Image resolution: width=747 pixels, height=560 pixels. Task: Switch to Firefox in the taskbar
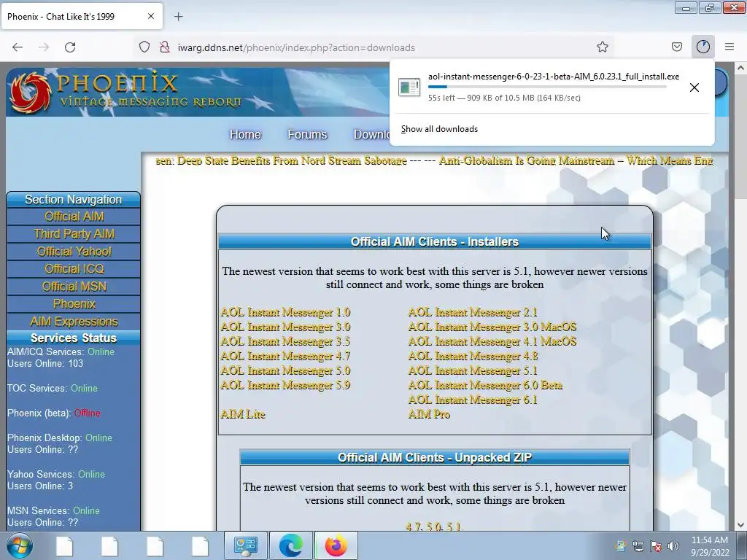coord(336,545)
